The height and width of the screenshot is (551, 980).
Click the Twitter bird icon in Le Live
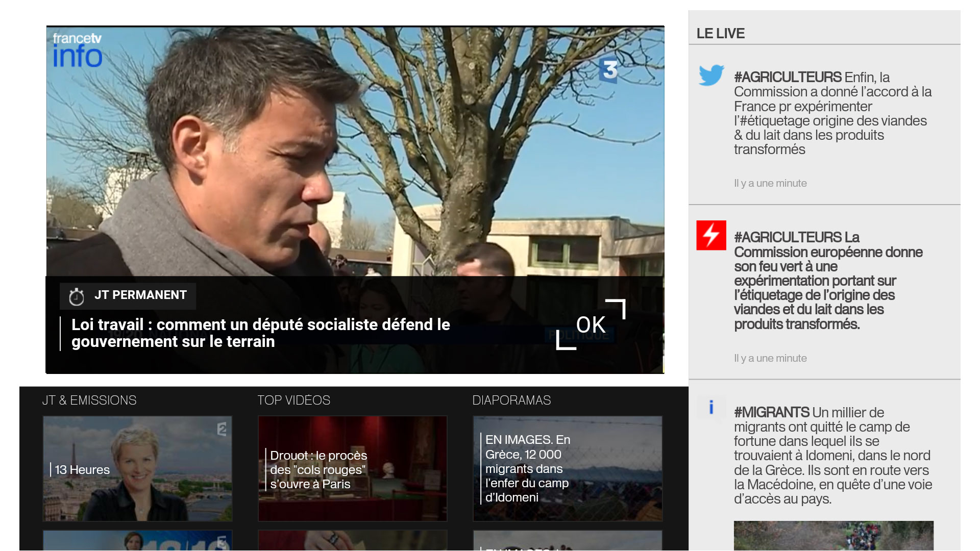click(711, 75)
